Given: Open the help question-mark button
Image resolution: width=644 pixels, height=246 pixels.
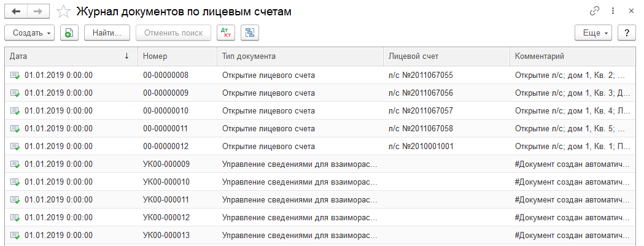Looking at the screenshot, I should (626, 33).
